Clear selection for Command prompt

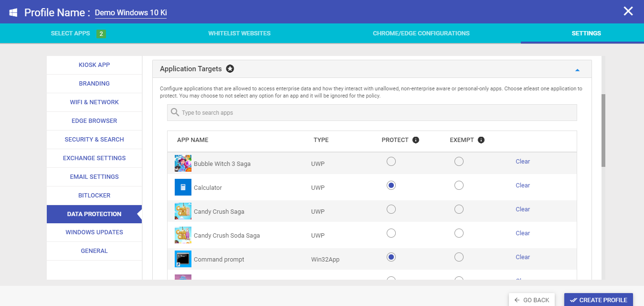pos(523,257)
